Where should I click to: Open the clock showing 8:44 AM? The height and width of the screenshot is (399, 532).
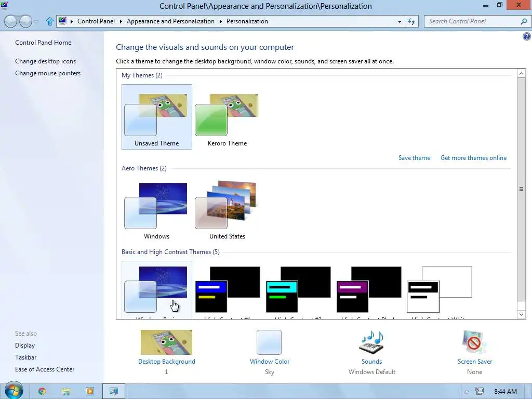pos(505,392)
